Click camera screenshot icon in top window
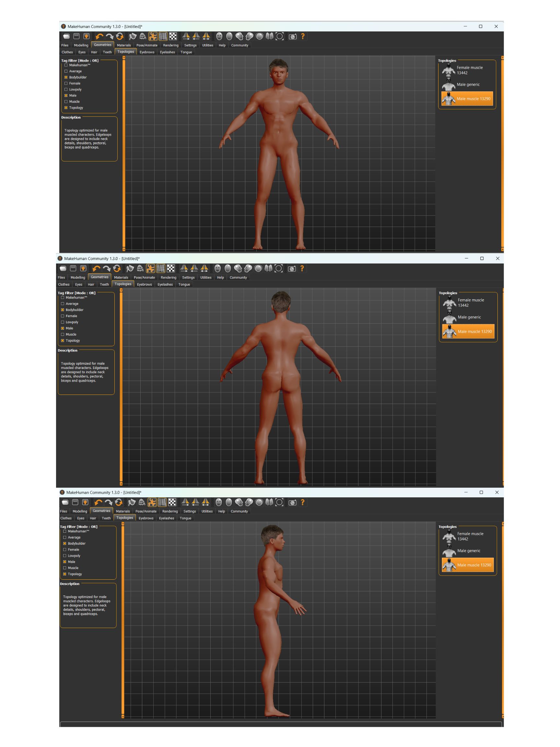Image resolution: width=560 pixels, height=747 pixels. [x=292, y=36]
